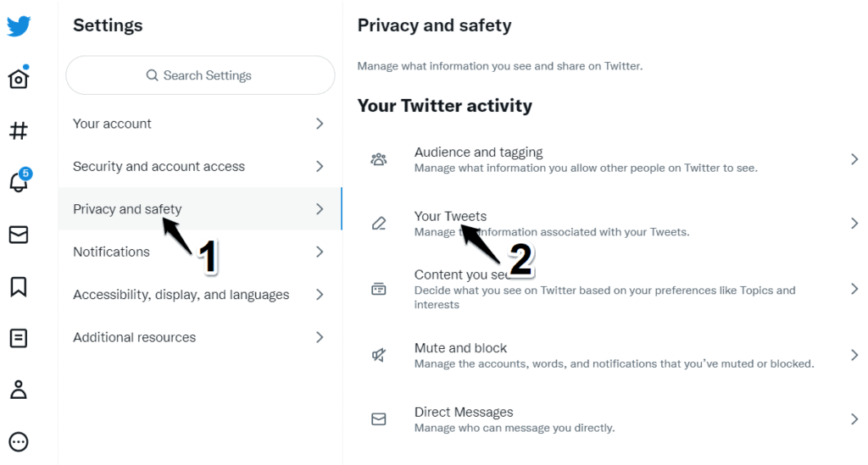Expand chevron on Mute and block row
Screen dimensions: 868x465
tap(854, 355)
